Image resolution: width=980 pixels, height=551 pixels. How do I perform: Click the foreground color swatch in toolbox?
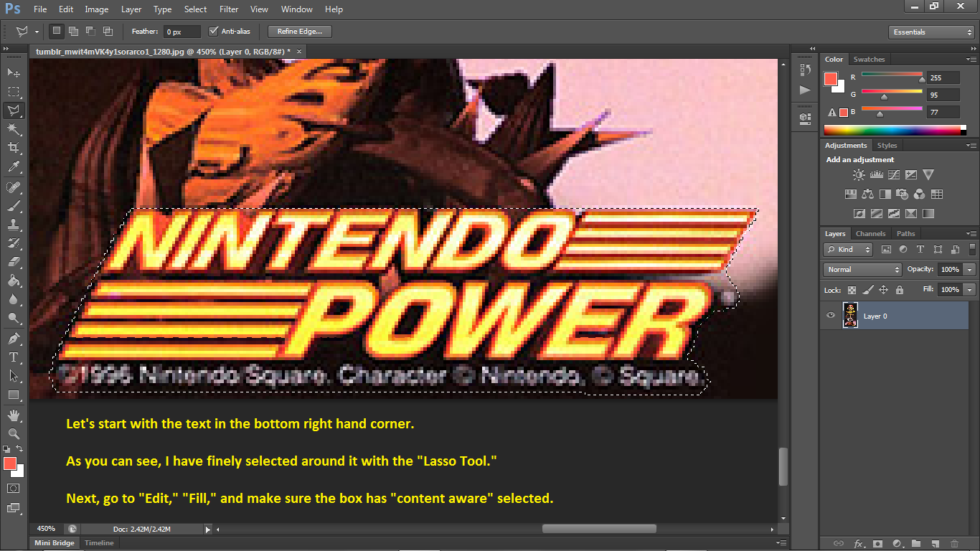(10, 463)
